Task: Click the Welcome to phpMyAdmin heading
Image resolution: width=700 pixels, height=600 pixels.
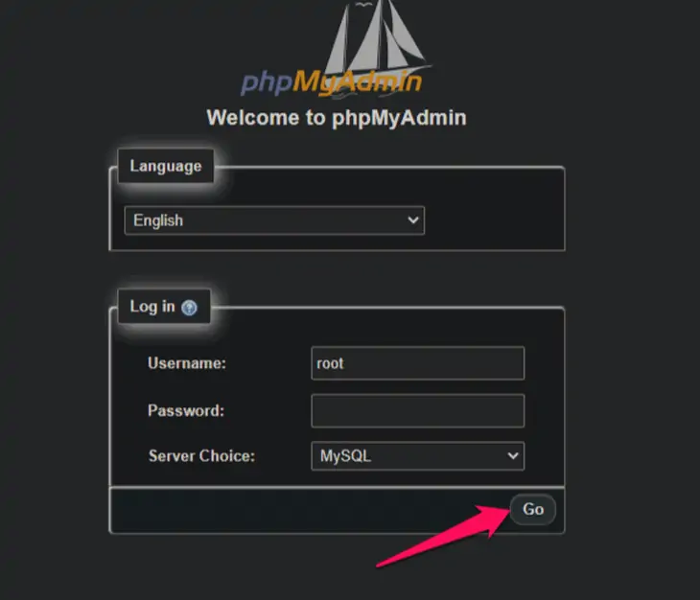Action: point(337,118)
